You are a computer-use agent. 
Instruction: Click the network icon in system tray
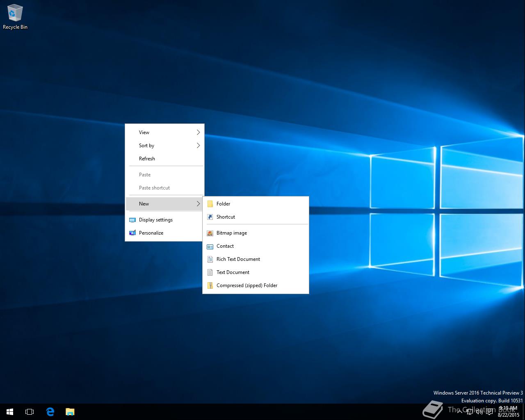tap(470, 412)
